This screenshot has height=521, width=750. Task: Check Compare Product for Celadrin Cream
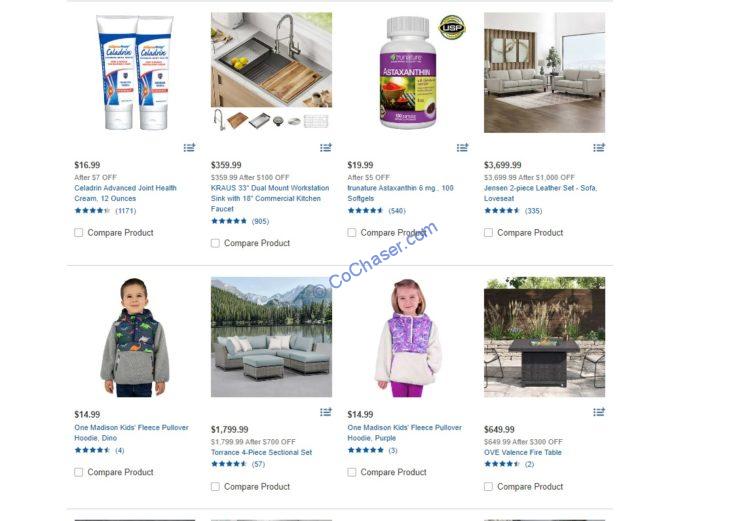point(79,233)
